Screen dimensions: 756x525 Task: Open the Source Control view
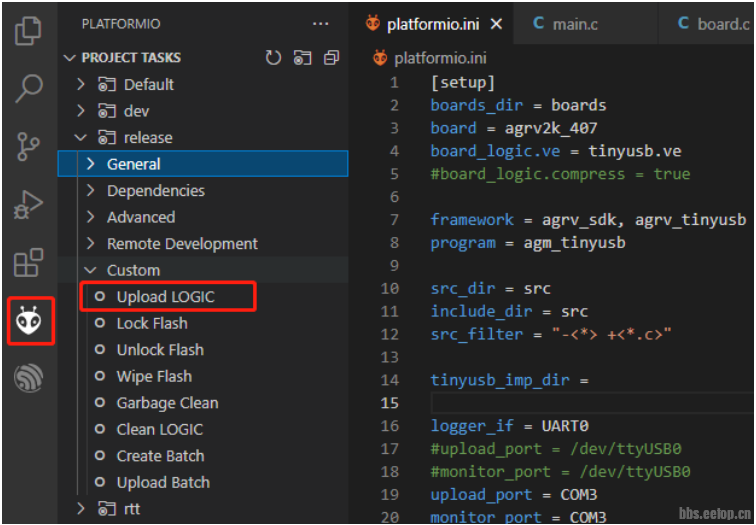[x=29, y=147]
